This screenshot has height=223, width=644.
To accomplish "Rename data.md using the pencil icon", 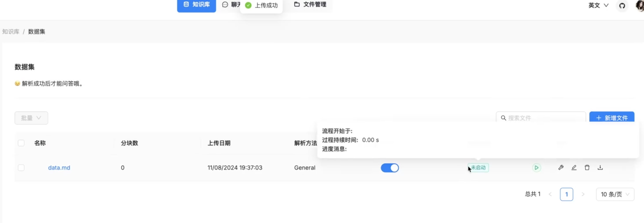I will 574,168.
